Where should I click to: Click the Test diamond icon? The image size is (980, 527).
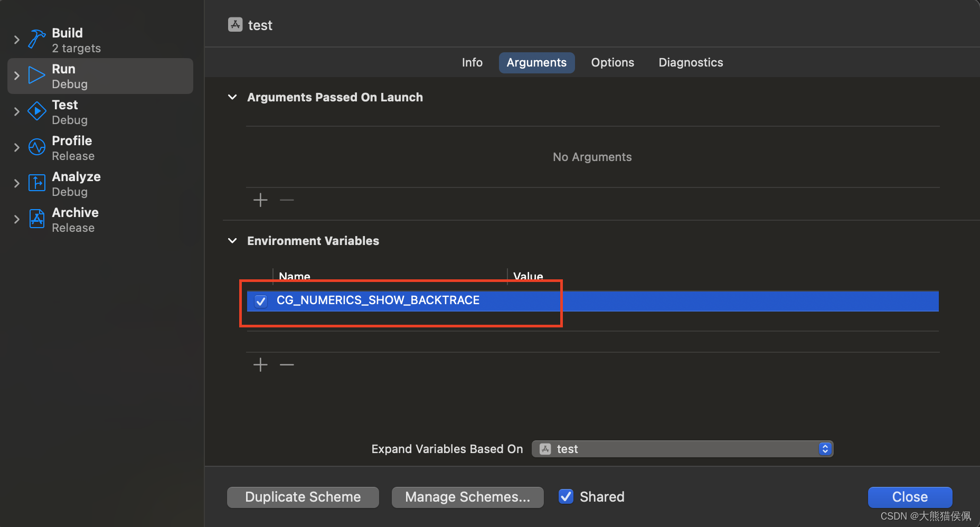[36, 111]
